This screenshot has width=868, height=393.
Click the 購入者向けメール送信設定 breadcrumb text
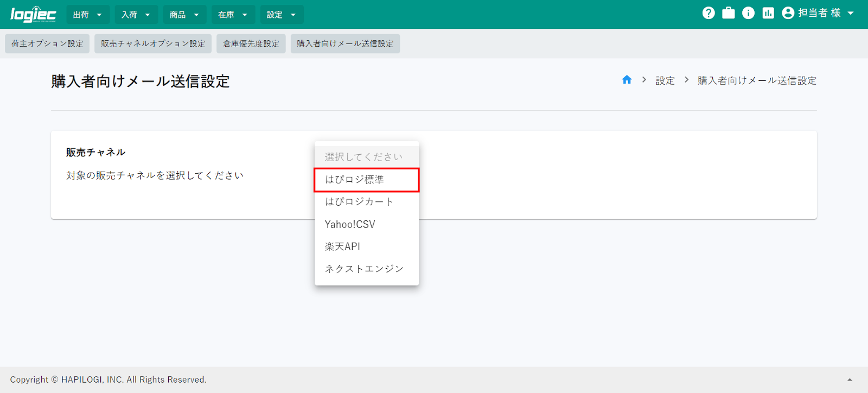coord(757,80)
